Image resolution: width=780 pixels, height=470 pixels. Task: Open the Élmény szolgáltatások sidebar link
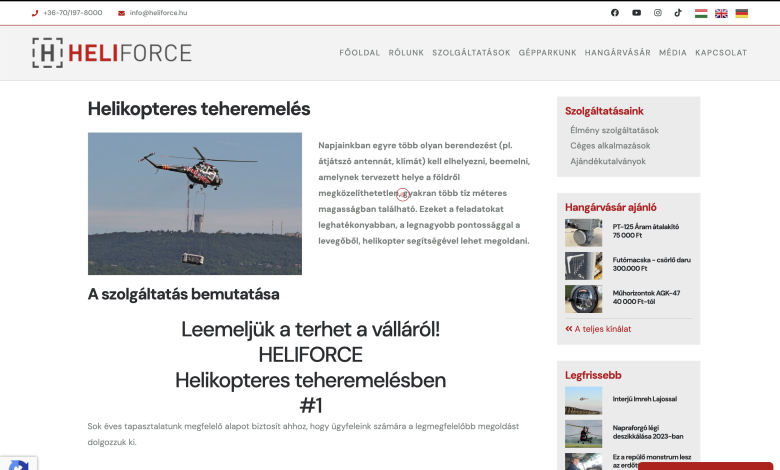[x=614, y=130]
